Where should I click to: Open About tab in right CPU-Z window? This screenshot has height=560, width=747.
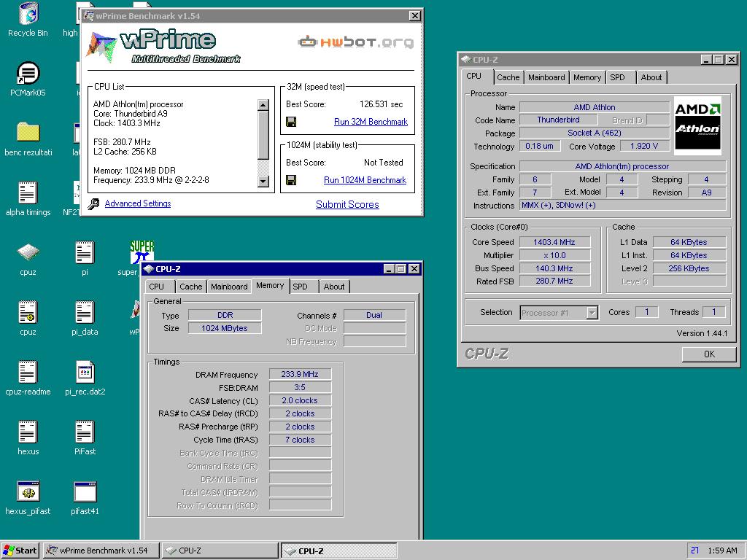(651, 77)
